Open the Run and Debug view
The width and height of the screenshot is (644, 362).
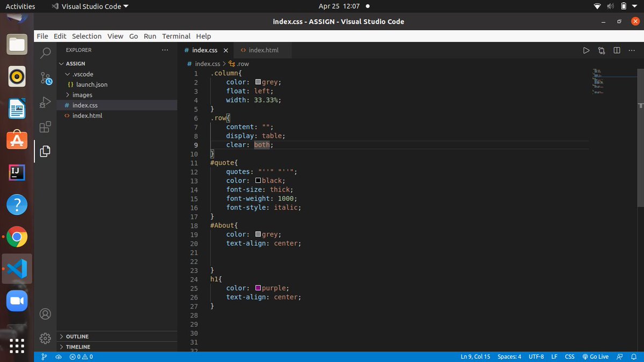46,102
